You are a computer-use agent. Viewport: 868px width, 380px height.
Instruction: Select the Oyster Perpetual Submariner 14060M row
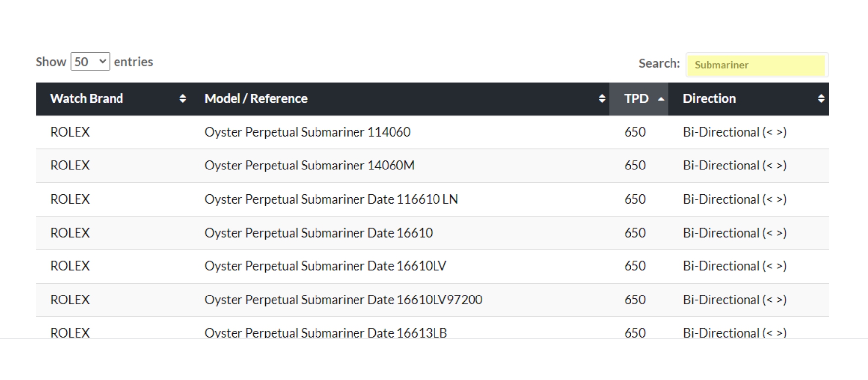[x=309, y=166]
